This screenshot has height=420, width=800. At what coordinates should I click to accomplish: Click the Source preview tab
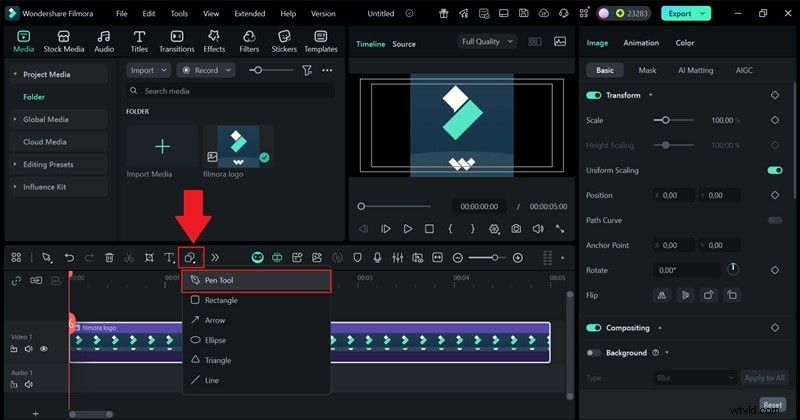tap(404, 44)
